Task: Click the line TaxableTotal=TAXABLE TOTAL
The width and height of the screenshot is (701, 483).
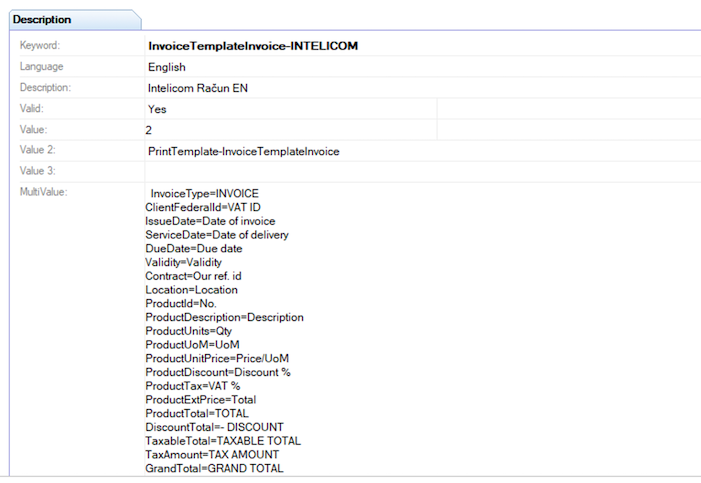Action: click(223, 441)
